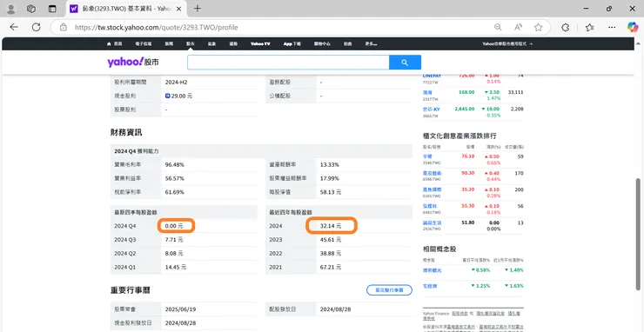Select the 2024 annual EPS 32.14 元

tap(331, 226)
